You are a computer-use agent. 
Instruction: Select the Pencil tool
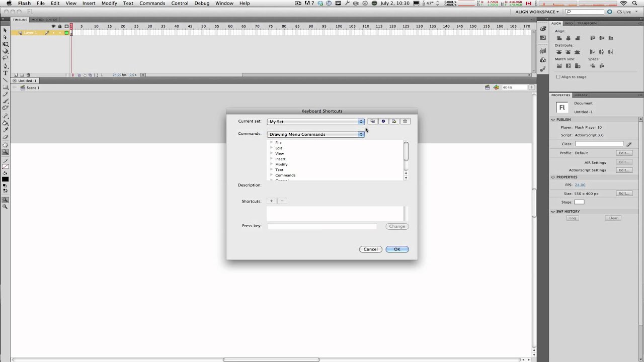pos(6,94)
